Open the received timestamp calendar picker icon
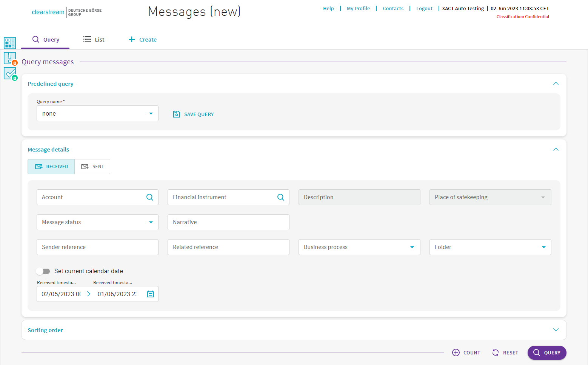The height and width of the screenshot is (365, 588). [x=150, y=294]
